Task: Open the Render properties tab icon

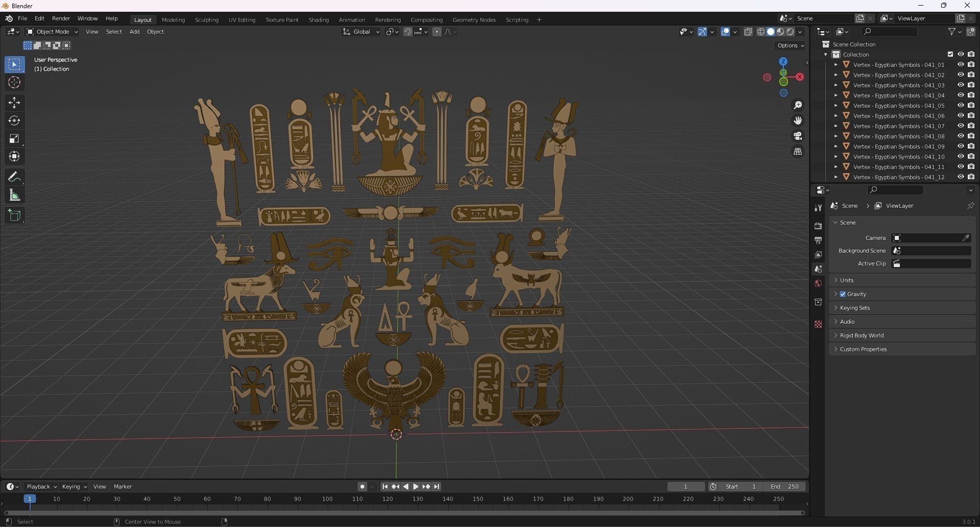Action: click(x=818, y=226)
